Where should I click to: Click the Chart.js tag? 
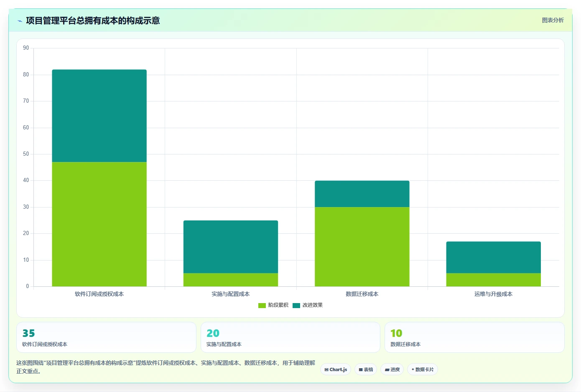pyautogui.click(x=336, y=369)
